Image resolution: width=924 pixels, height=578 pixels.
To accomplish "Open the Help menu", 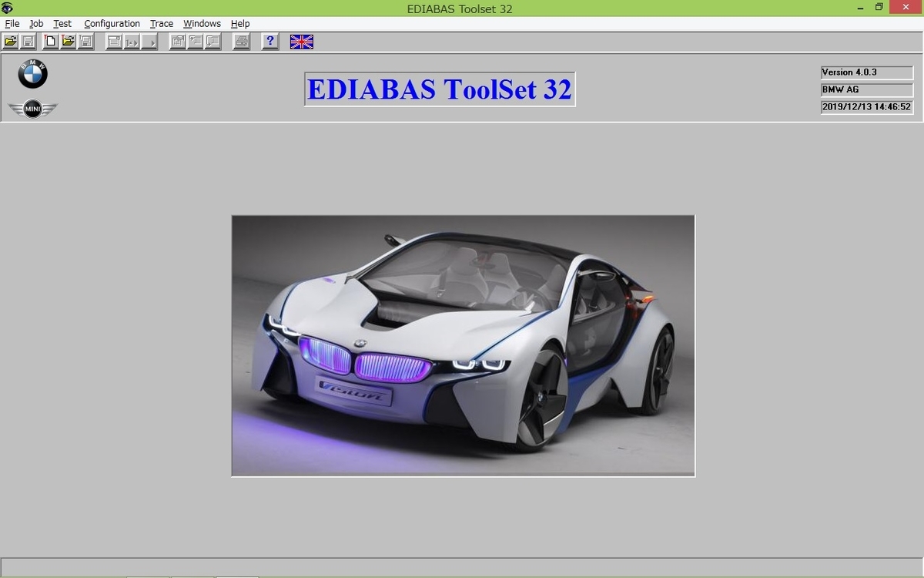I will pos(240,24).
